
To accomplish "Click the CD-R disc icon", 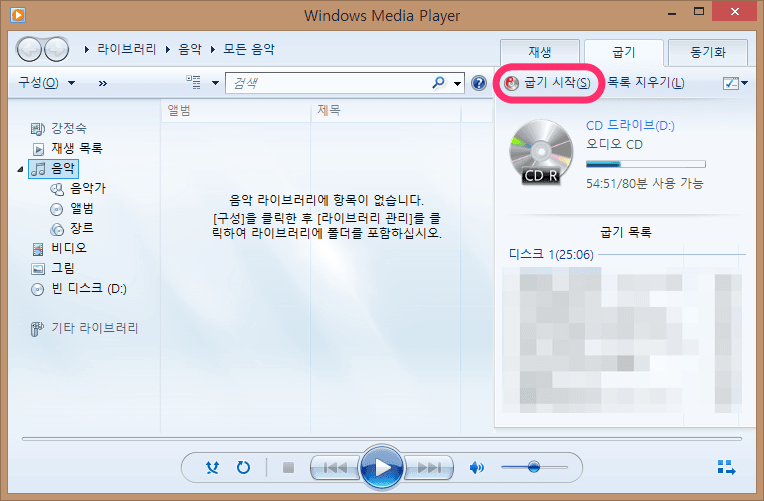I will pos(541,153).
